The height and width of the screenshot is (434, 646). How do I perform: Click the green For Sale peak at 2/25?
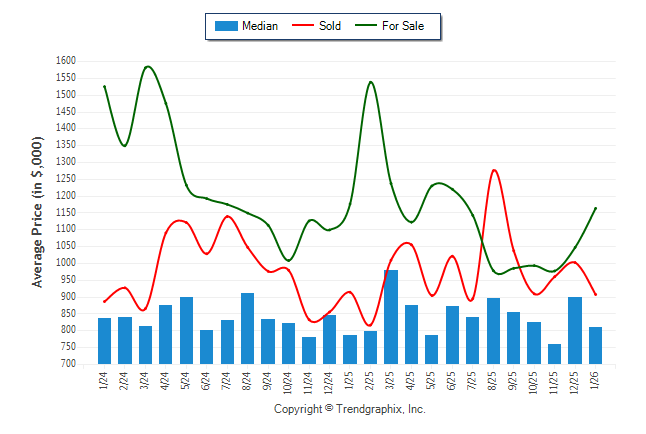(371, 83)
